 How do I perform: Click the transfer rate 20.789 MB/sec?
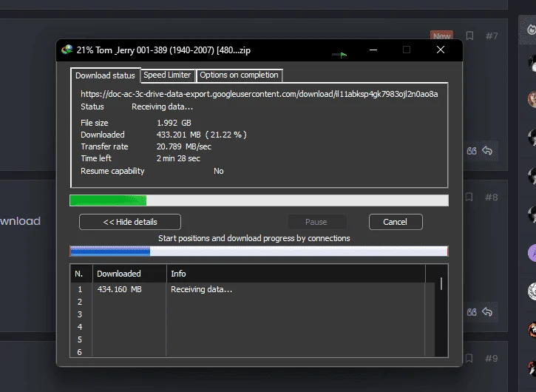tap(184, 146)
